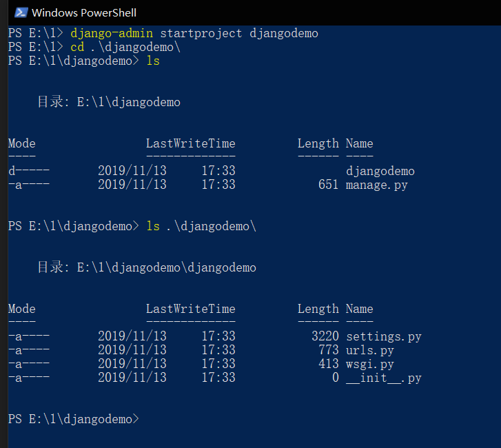Click the final empty PS E:\1\djangodemo> prompt

point(74,419)
